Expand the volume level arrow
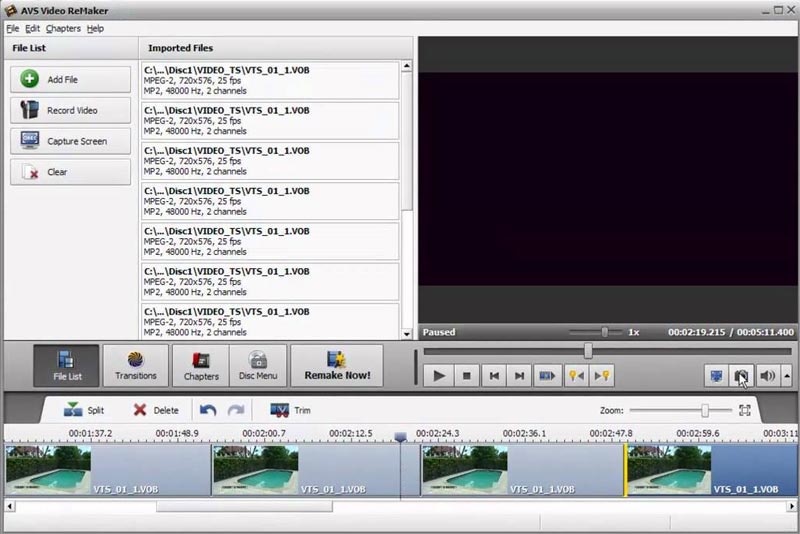This screenshot has width=800, height=534. 787,376
